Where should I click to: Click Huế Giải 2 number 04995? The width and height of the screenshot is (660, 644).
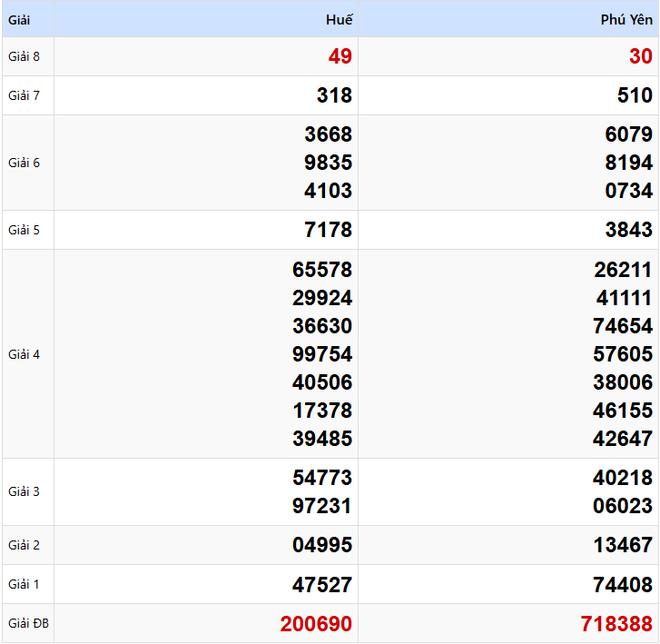(x=322, y=545)
